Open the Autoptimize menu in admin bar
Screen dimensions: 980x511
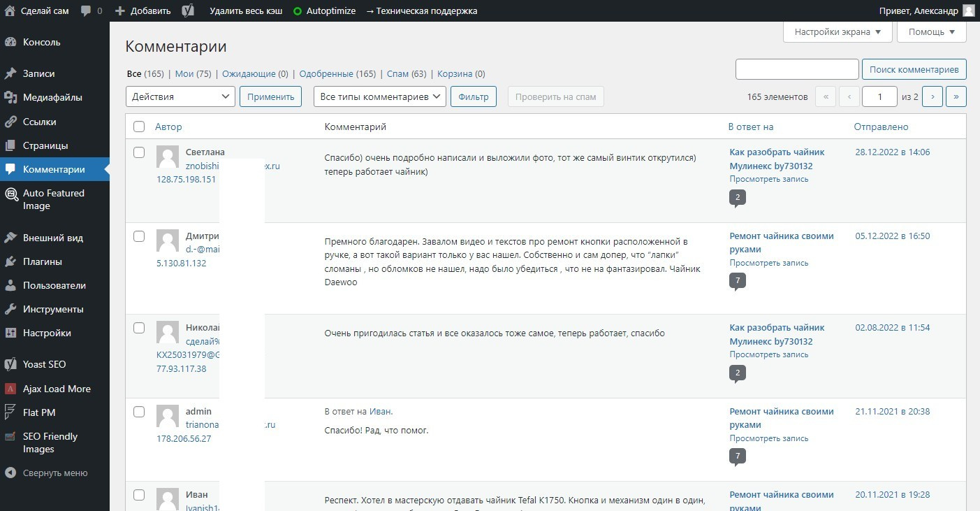click(324, 10)
